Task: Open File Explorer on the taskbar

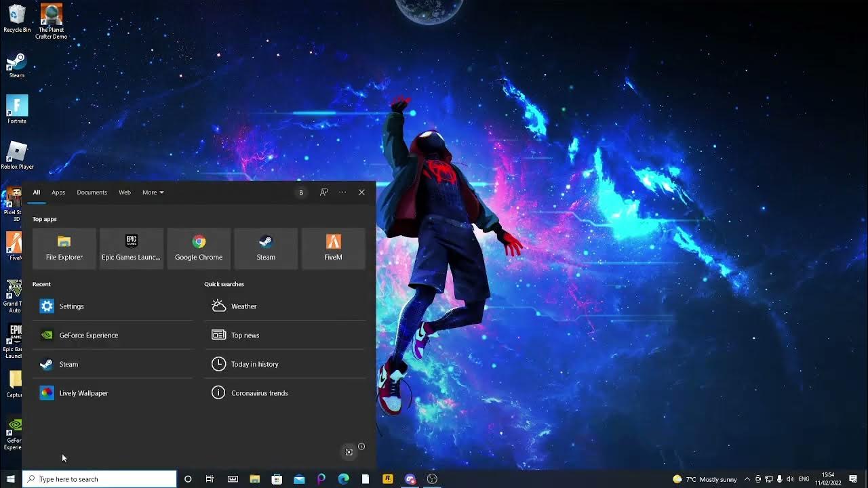Action: tap(254, 479)
